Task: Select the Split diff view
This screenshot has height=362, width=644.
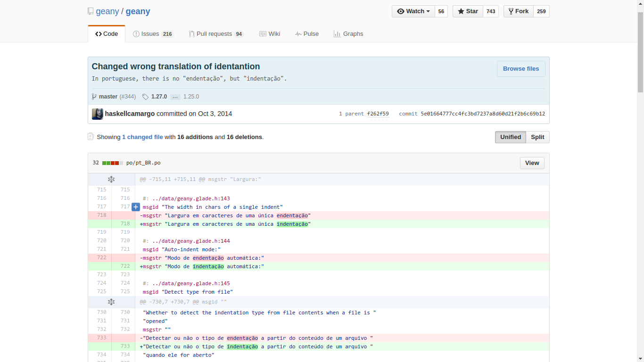Action: pyautogui.click(x=537, y=137)
